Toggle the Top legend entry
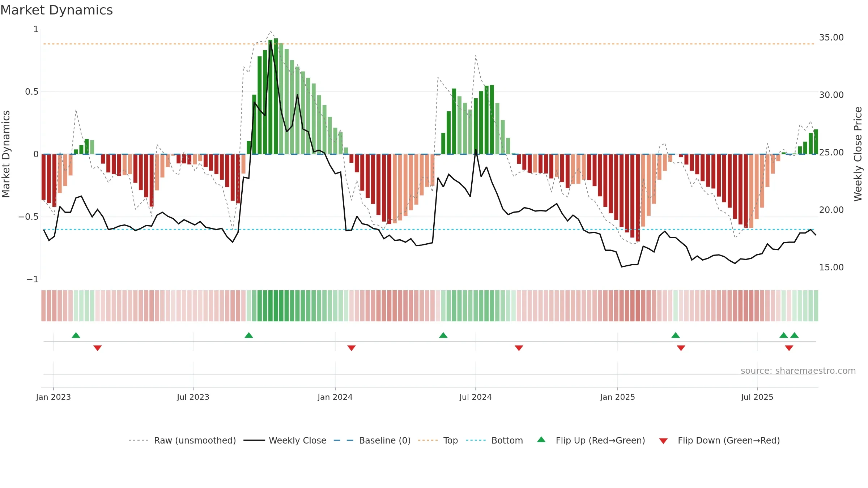 click(x=438, y=440)
